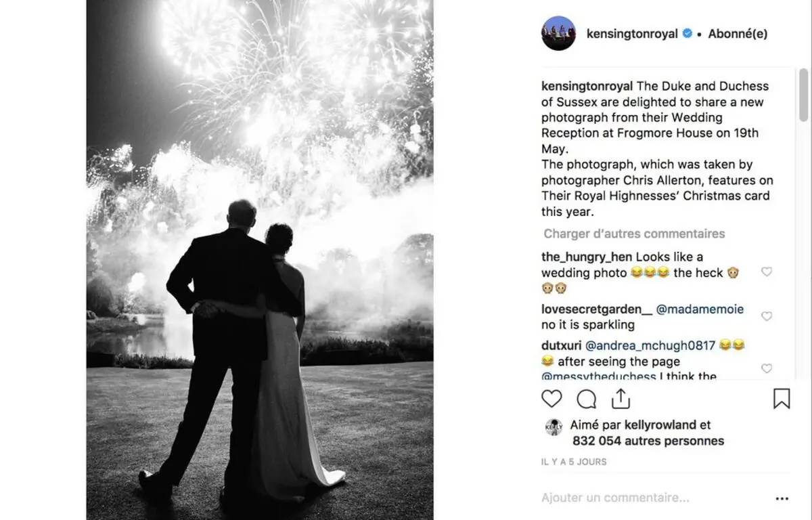Like lovesecretgarden__'s comment

coord(767,316)
